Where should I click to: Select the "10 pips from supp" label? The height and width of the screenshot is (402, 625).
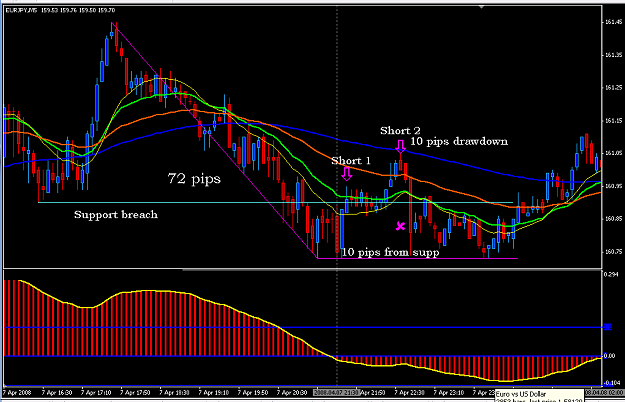(391, 252)
